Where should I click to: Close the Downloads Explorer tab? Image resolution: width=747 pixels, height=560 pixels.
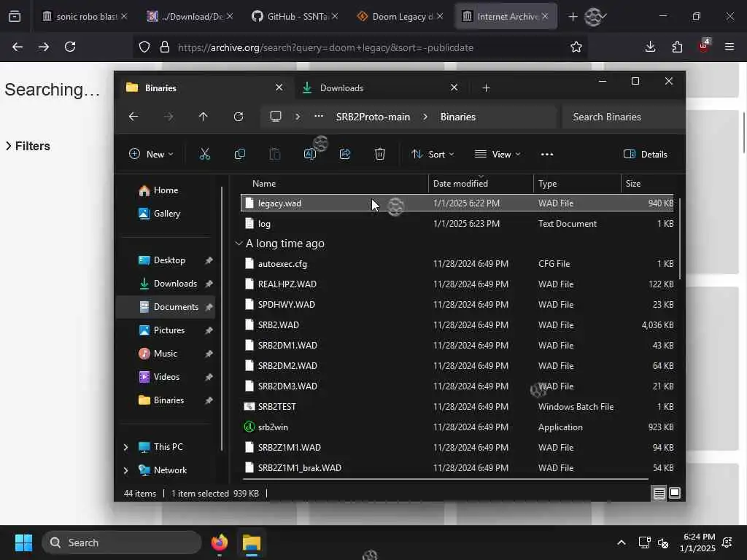click(x=454, y=87)
